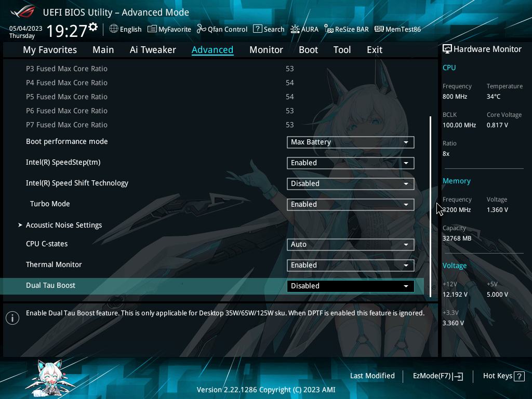Screen dimensions: 532x399
Task: Click the 0.817 V core voltage value
Action: (x=497, y=125)
